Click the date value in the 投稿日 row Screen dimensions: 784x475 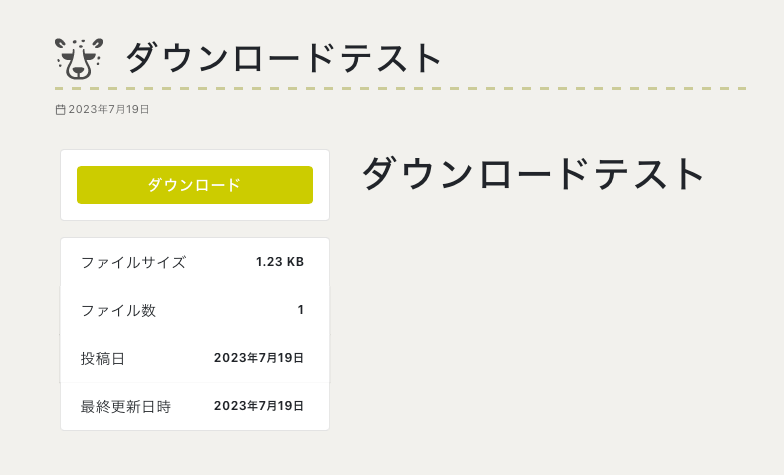pos(259,358)
